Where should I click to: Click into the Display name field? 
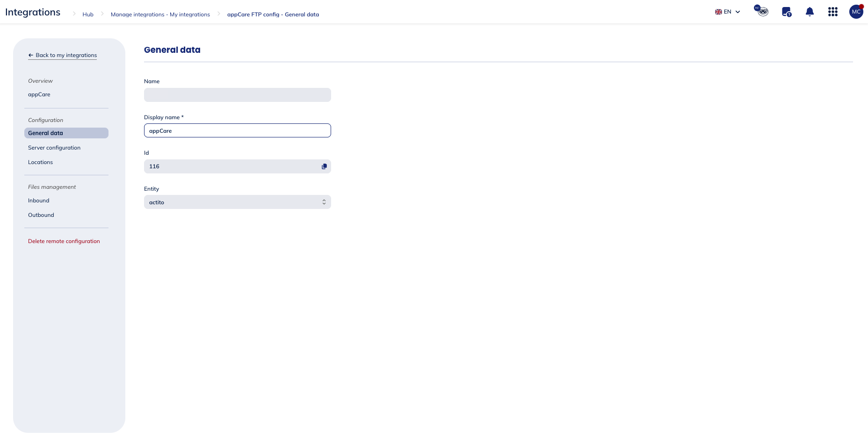(237, 131)
